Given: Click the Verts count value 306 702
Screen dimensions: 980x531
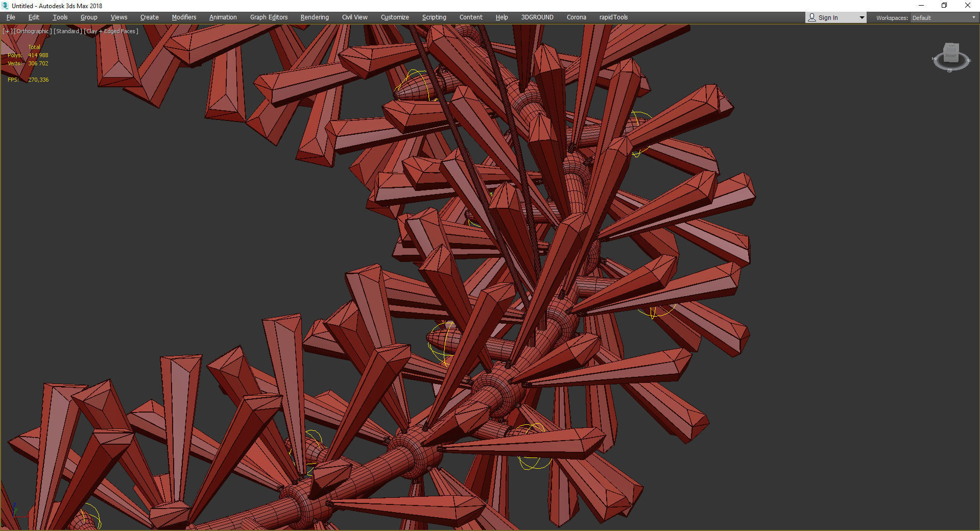Looking at the screenshot, I should pyautogui.click(x=38, y=63).
